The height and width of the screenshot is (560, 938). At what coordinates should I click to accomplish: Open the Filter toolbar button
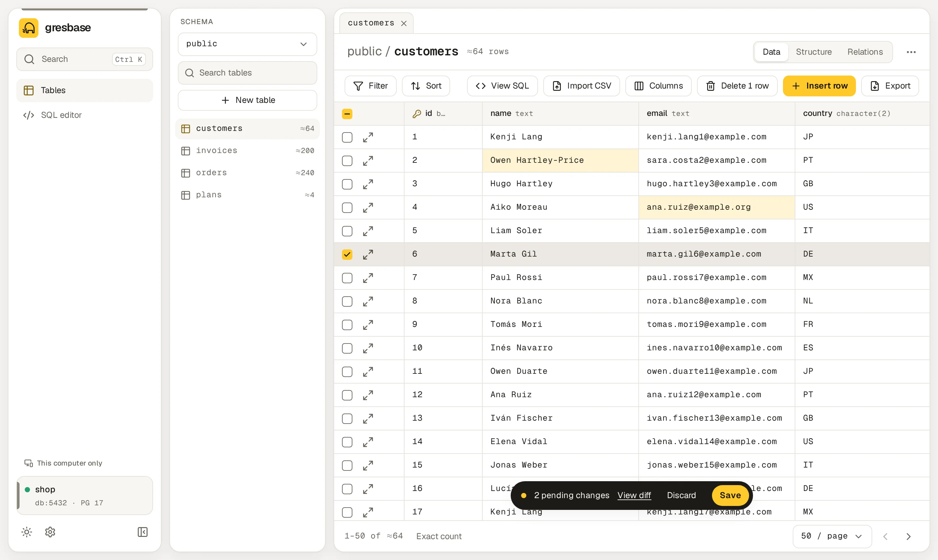coord(371,86)
